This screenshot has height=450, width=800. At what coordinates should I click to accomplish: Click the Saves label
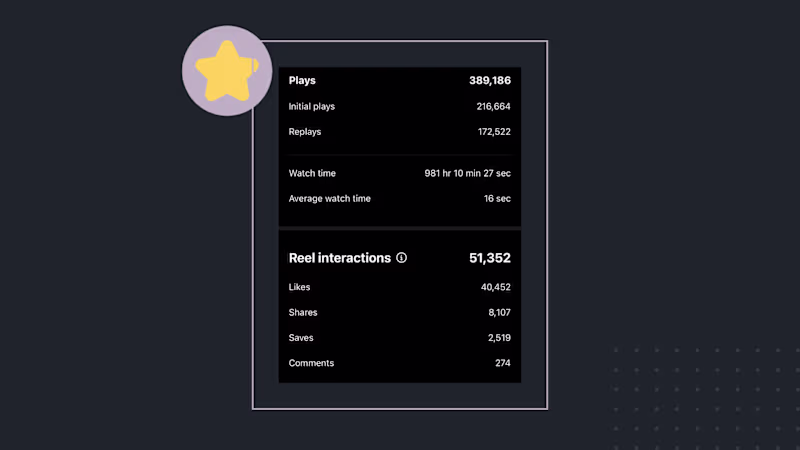pyautogui.click(x=301, y=338)
